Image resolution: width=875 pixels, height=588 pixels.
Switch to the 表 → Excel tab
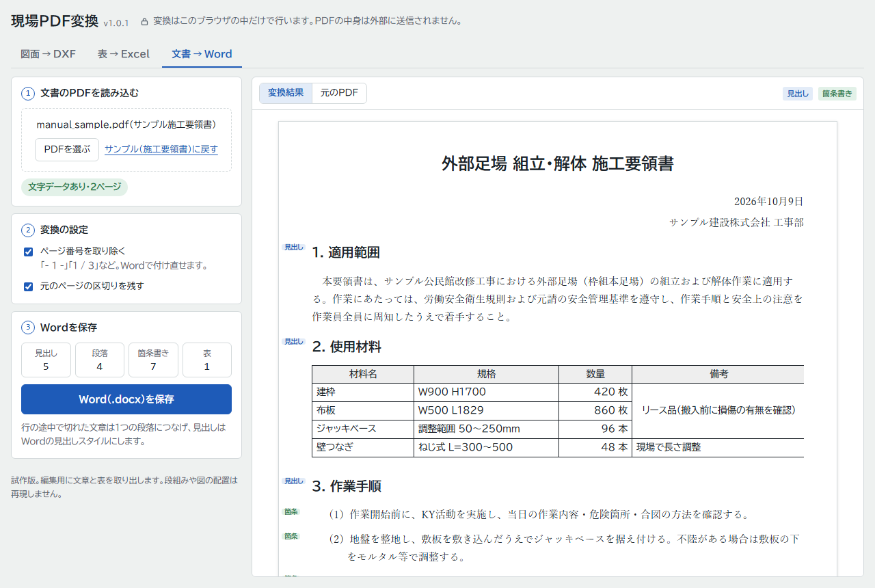124,54
